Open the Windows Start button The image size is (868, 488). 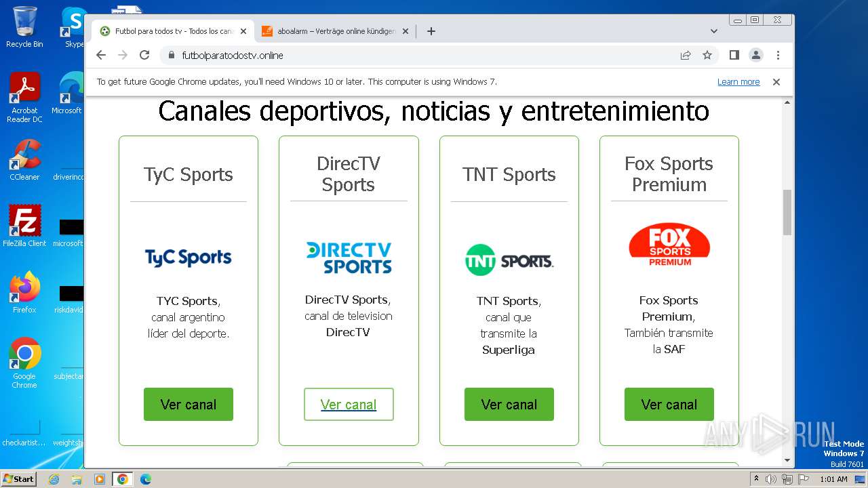point(19,479)
